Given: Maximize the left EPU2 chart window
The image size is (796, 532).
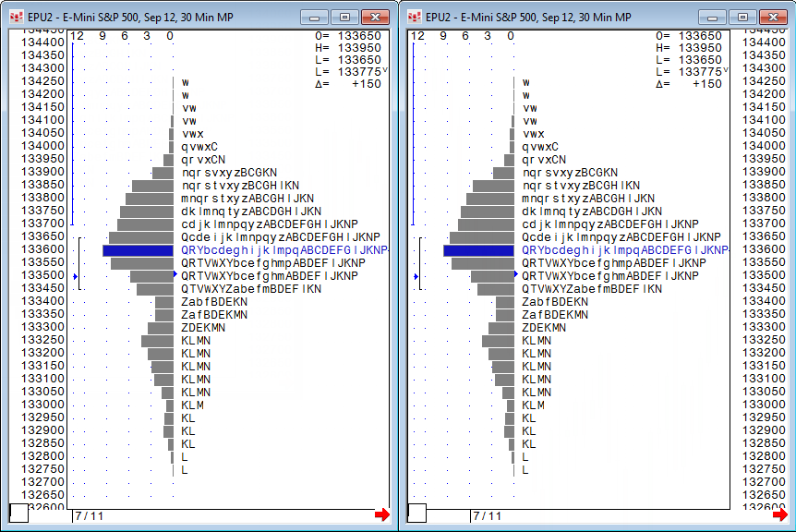Looking at the screenshot, I should (344, 18).
